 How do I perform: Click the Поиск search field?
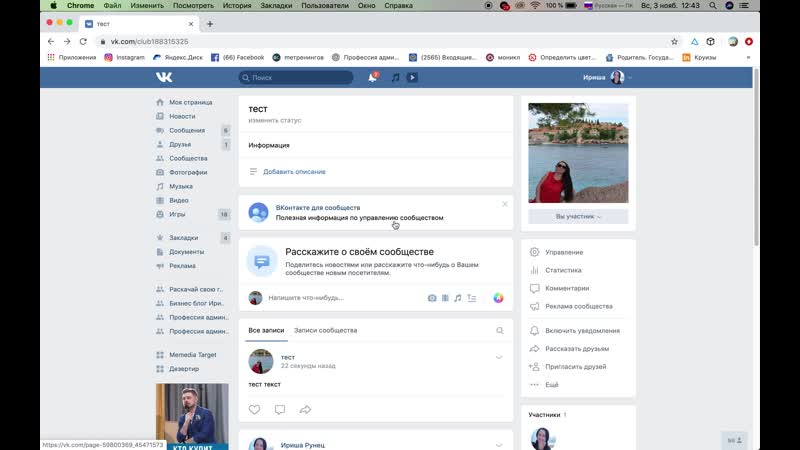296,78
